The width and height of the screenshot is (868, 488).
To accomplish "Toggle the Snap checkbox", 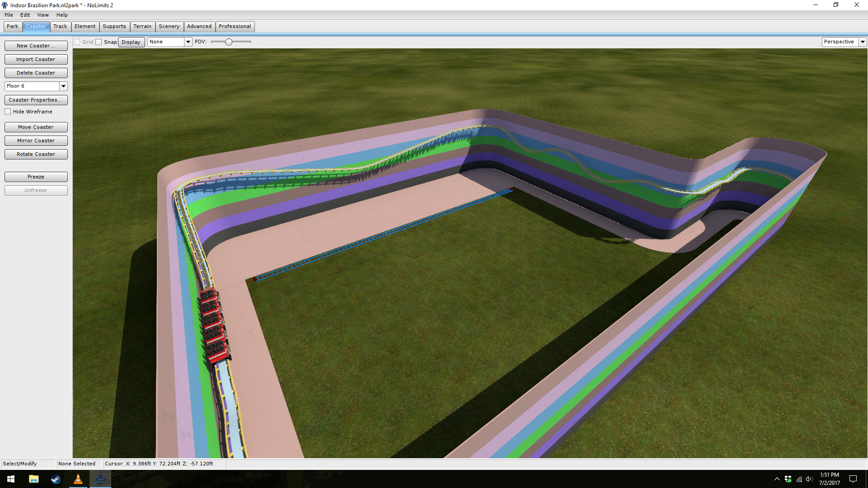I will click(x=99, y=42).
